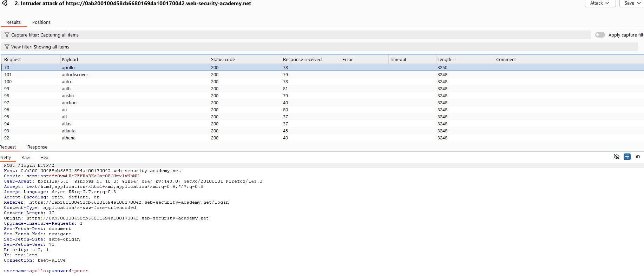Switch to the Response tab
This screenshot has width=644, height=276.
(37, 147)
